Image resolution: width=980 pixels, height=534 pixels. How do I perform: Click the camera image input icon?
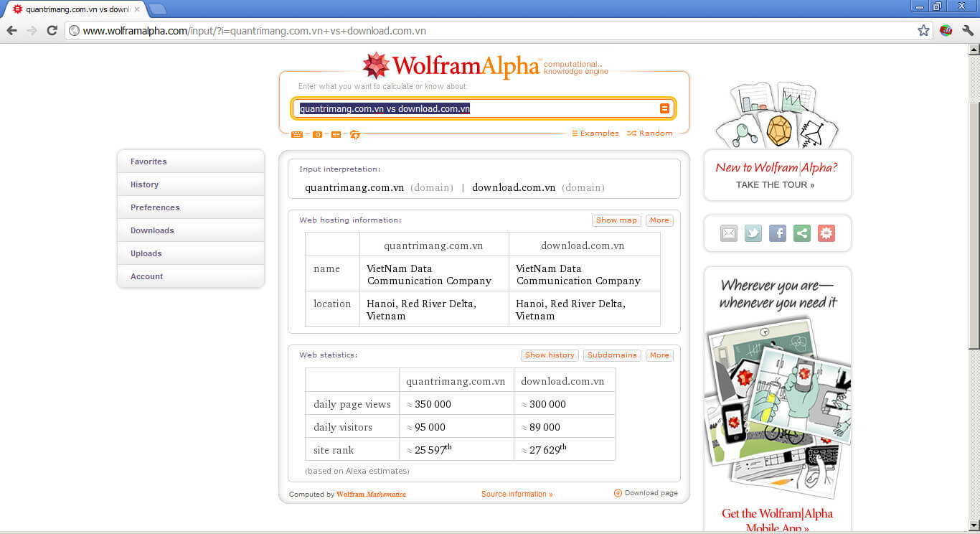click(x=317, y=134)
